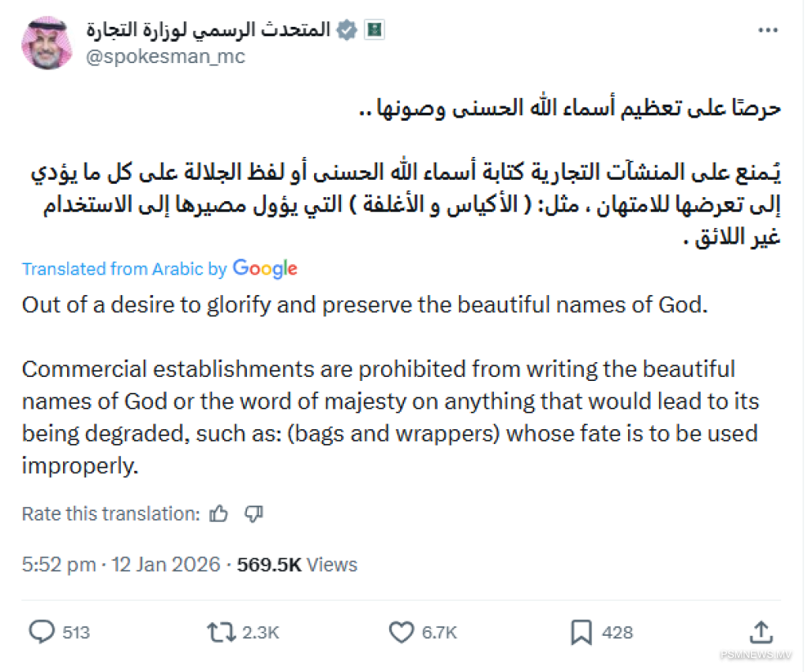Click "Translated from Arabic by" link
The height and width of the screenshot is (672, 808).
pos(124,269)
